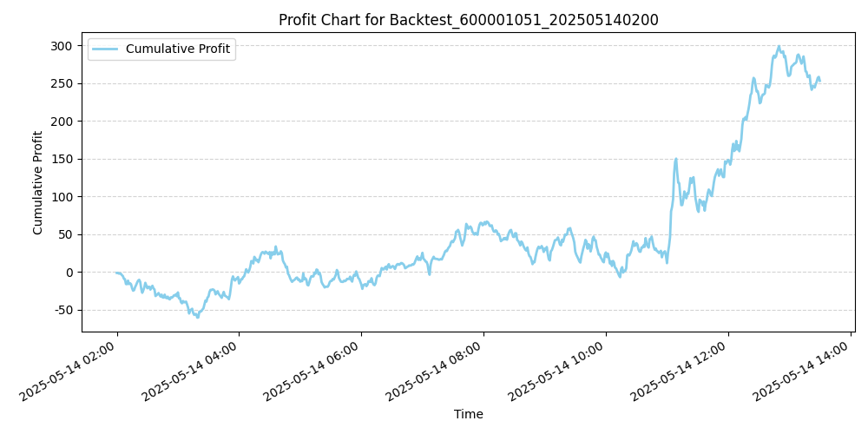Click the profit line's lowest trough below -50
The image size is (868, 434).
pos(198,317)
